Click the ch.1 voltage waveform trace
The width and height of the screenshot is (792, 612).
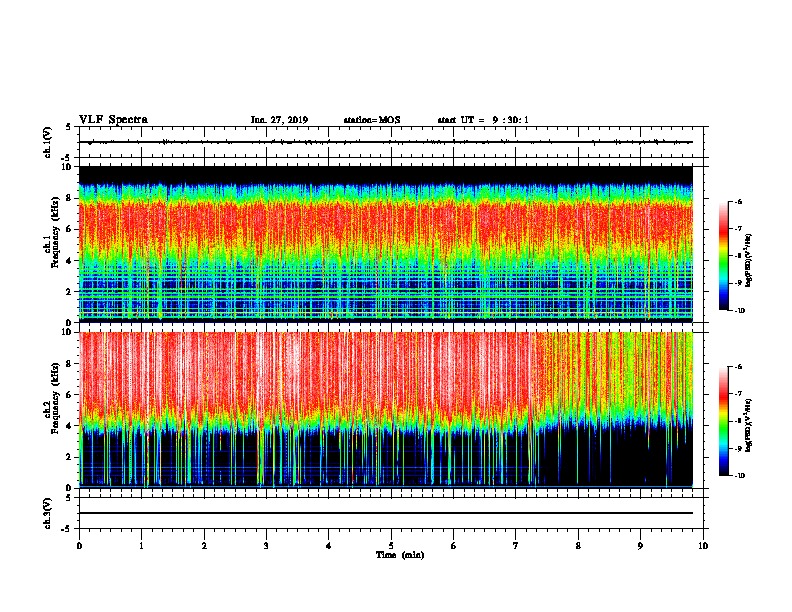(x=386, y=142)
